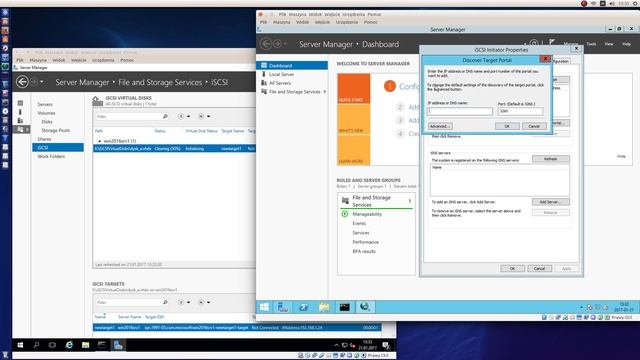Click Cancel in Discover Target Portal dialog
This screenshot has width=640, height=360.
point(534,126)
